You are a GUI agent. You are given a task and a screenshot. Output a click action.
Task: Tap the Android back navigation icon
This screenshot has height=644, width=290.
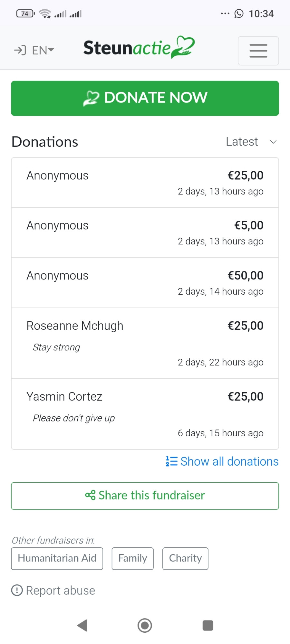click(82, 625)
